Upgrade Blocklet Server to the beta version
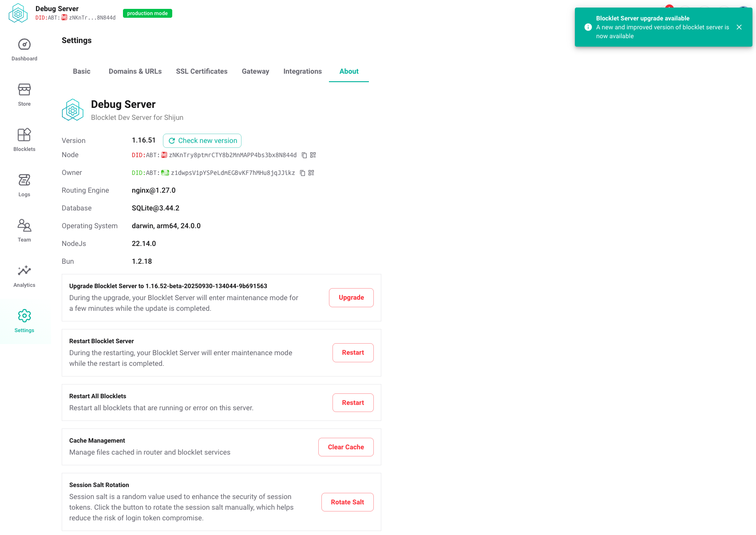The height and width of the screenshot is (535, 756). 351,297
